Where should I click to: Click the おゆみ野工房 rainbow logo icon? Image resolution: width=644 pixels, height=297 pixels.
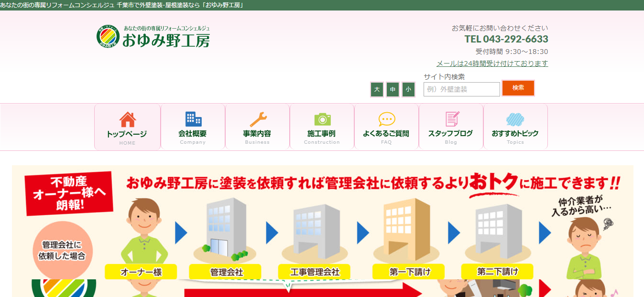108,36
